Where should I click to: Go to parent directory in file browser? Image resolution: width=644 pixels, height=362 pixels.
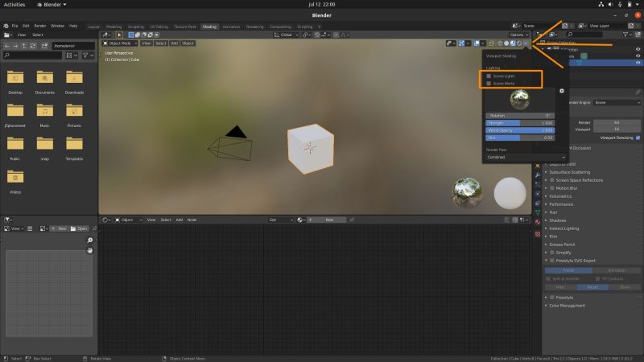pos(24,46)
